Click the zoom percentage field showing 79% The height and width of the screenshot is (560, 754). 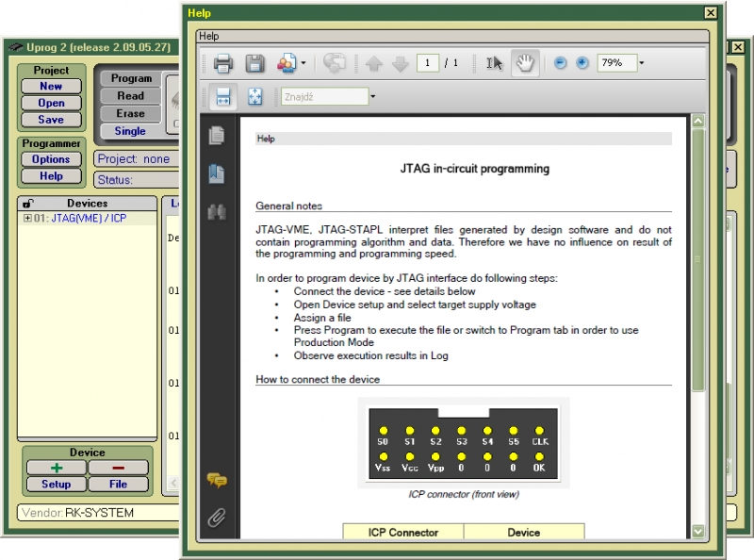pyautogui.click(x=617, y=63)
